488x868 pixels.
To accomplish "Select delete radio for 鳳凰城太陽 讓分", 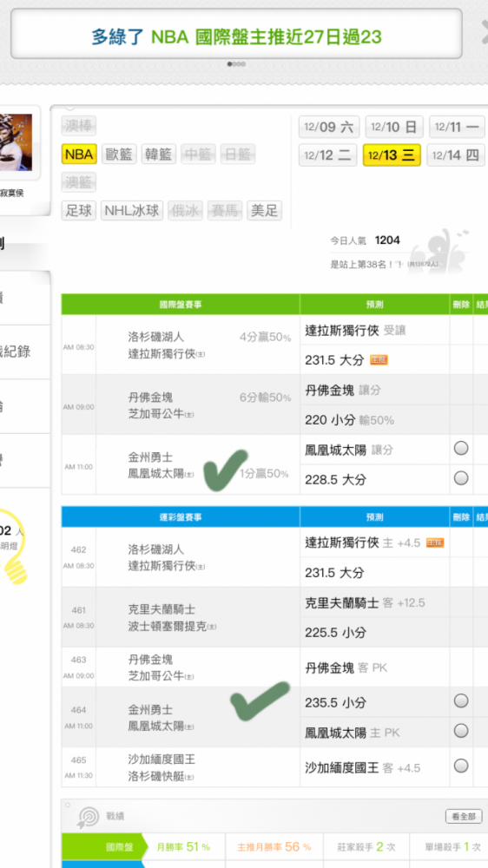I will click(461, 449).
